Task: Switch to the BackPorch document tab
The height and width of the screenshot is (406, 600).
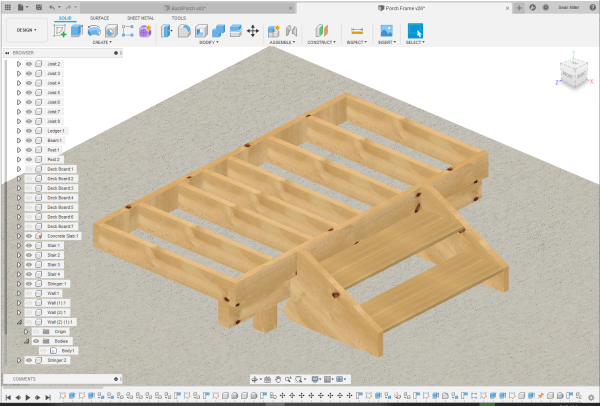Action: tap(188, 8)
